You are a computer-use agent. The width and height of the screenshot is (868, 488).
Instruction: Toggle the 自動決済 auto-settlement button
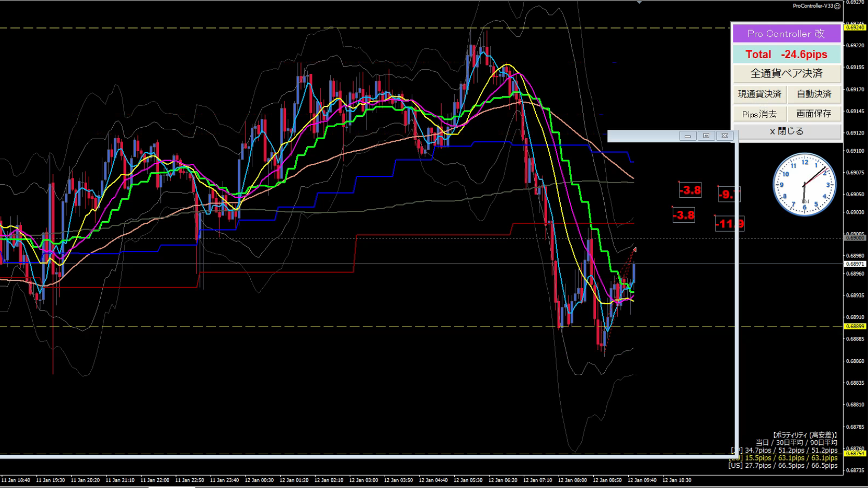(814, 94)
